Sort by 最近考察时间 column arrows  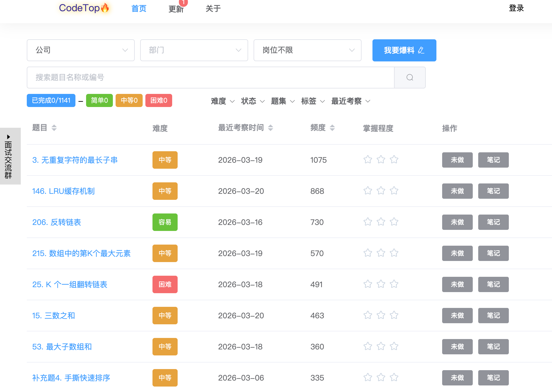pos(271,128)
